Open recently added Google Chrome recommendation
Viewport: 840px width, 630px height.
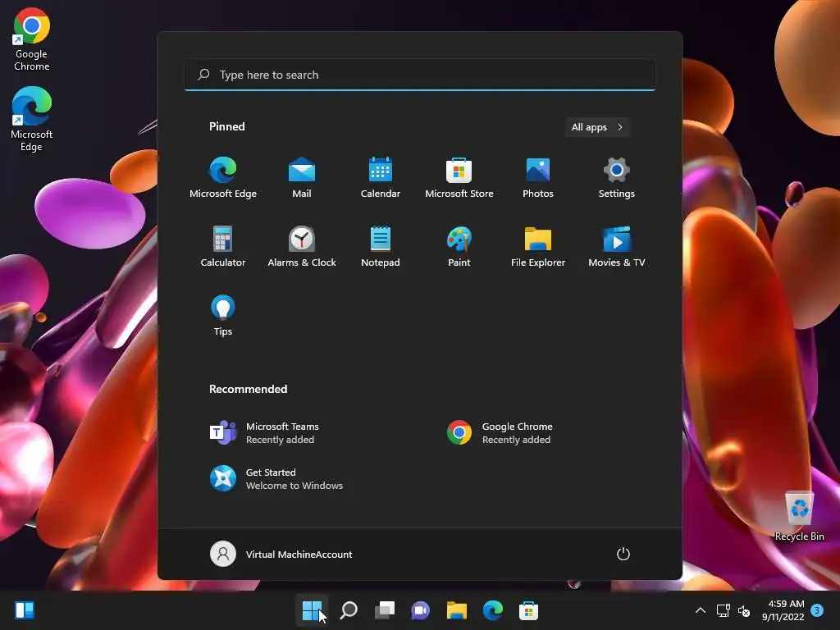[x=500, y=433]
